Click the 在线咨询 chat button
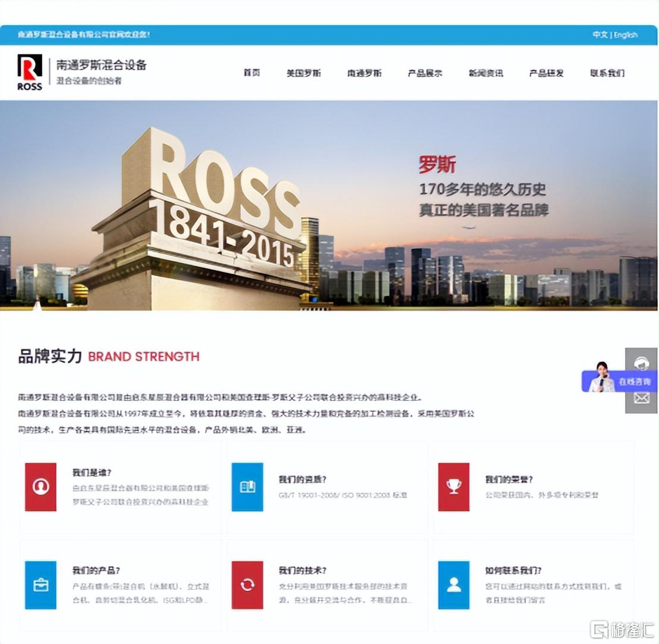The image size is (659, 644). click(x=619, y=381)
